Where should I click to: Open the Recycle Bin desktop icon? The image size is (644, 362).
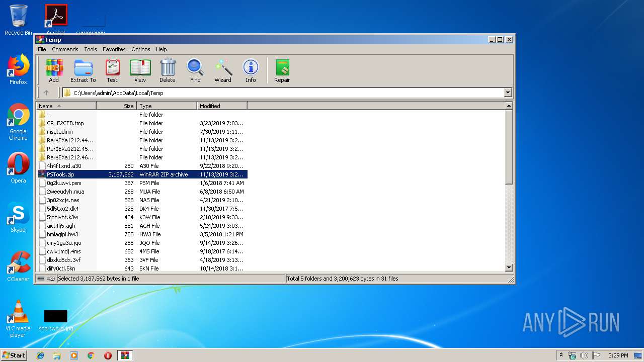(18, 20)
